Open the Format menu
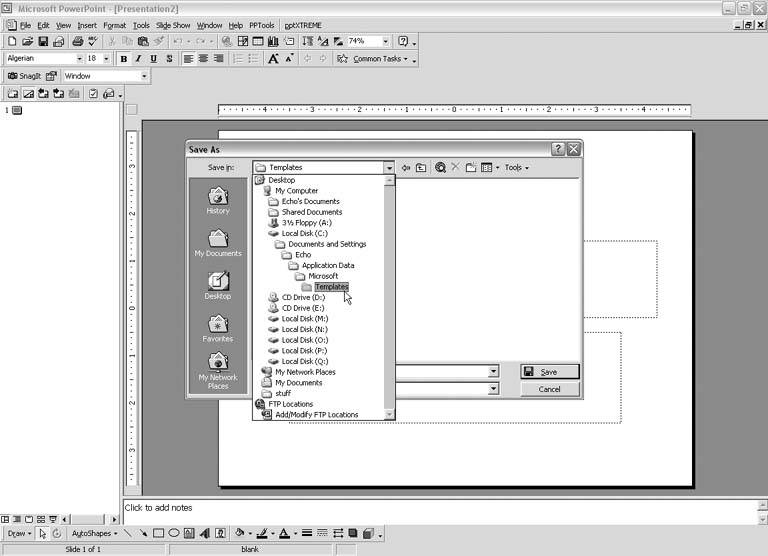 tap(114, 25)
